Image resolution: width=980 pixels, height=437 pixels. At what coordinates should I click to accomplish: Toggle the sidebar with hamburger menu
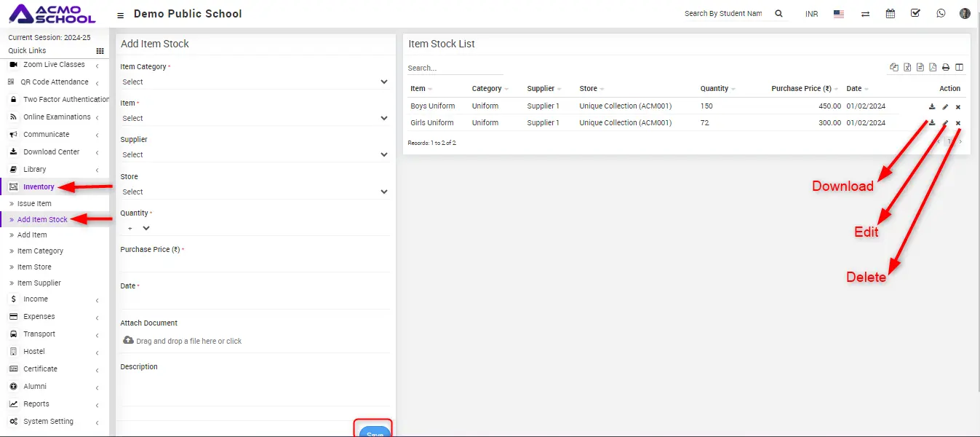(x=120, y=15)
